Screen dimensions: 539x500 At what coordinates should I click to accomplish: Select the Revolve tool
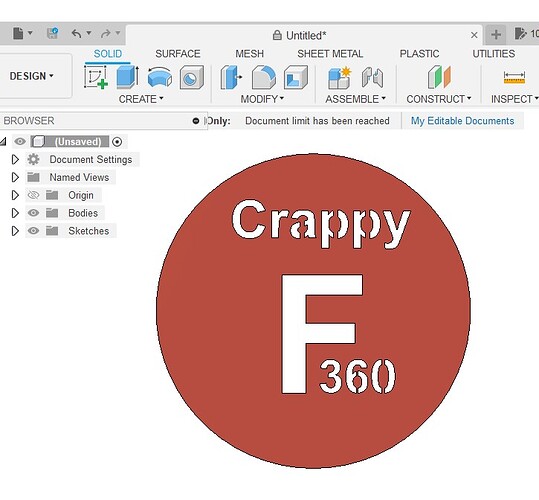(x=160, y=77)
